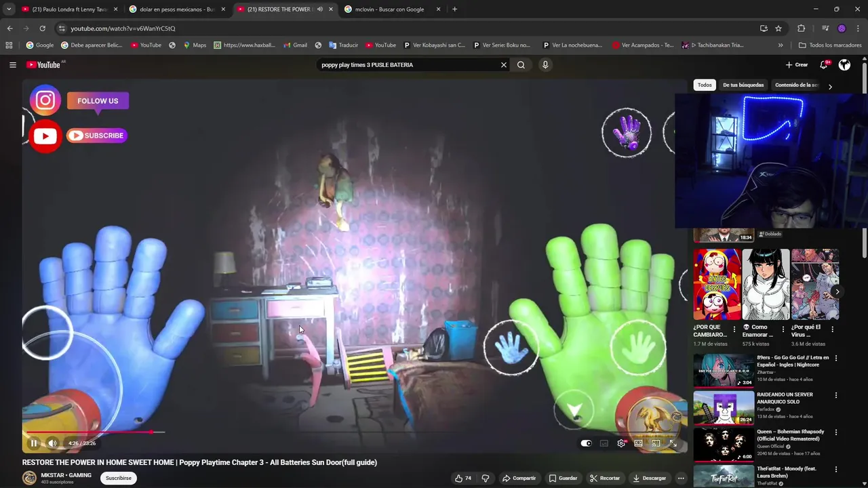This screenshot has width=868, height=488.
Task: Click the Compartir button
Action: tap(519, 478)
